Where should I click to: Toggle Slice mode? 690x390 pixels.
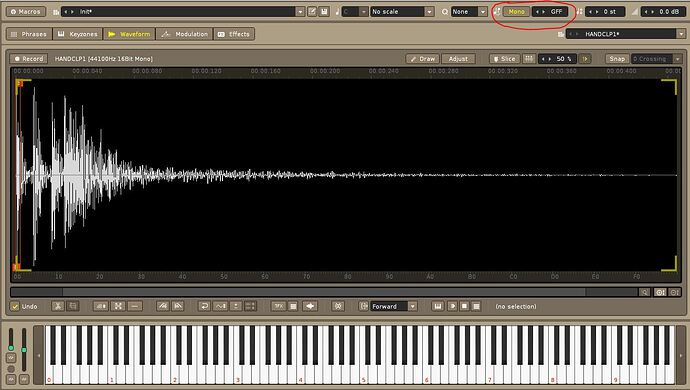504,59
